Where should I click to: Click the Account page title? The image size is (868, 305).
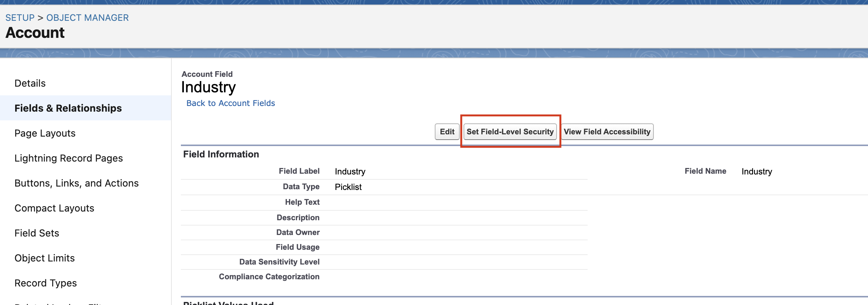pos(35,33)
